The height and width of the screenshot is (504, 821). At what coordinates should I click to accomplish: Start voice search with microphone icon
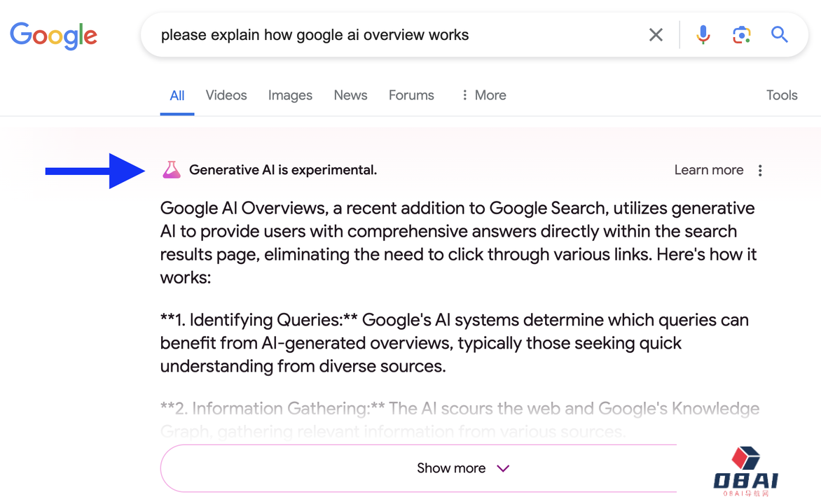pos(703,35)
